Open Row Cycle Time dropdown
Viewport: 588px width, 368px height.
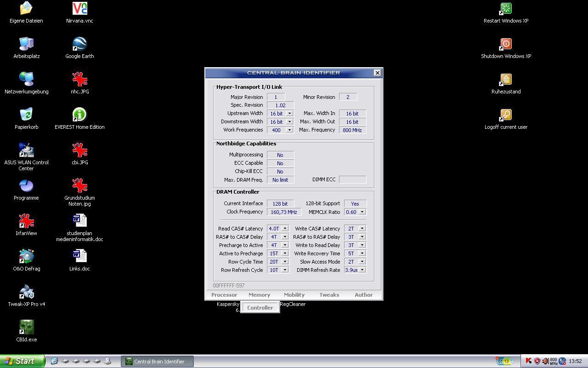285,261
